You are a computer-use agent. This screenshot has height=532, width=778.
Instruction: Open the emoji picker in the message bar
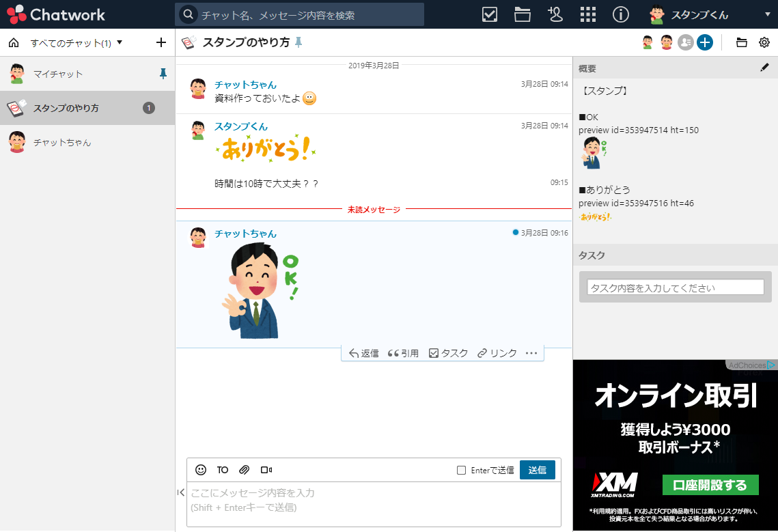click(x=200, y=469)
